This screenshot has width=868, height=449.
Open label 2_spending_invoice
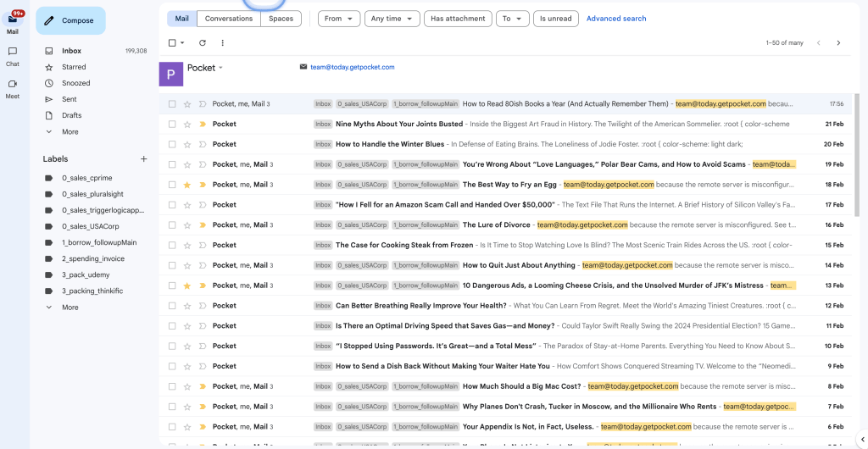click(x=95, y=258)
